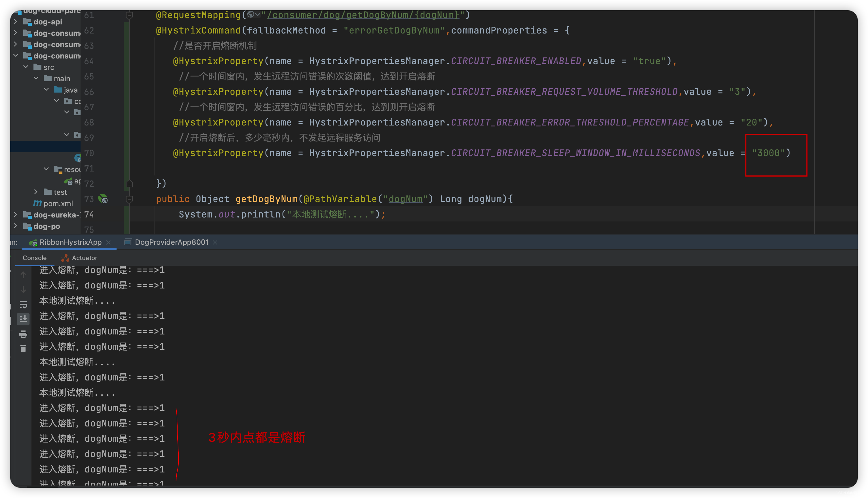
Task: Click the java source folder icon
Action: pyautogui.click(x=58, y=90)
